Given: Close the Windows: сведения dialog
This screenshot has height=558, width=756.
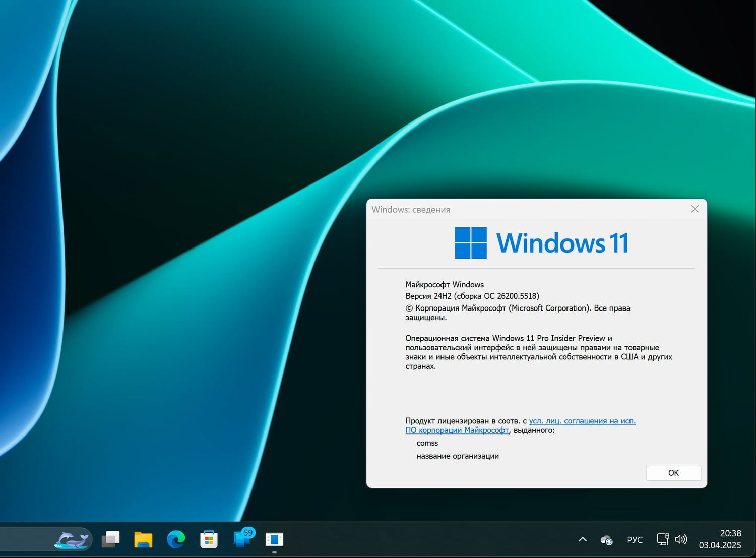Looking at the screenshot, I should point(695,209).
